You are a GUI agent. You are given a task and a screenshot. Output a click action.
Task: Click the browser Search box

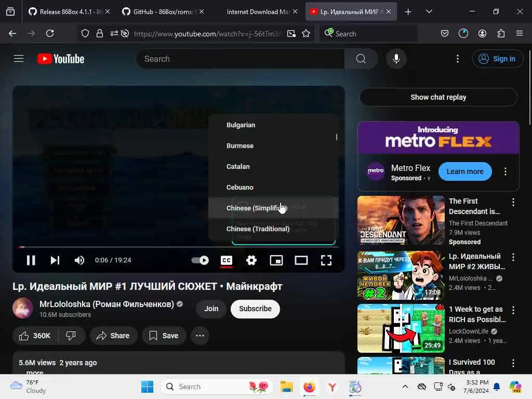point(368,34)
